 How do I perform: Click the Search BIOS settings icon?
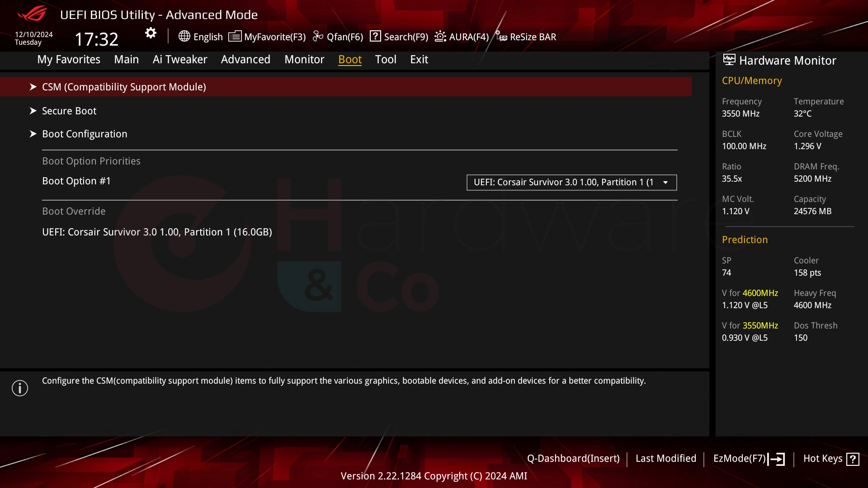coord(374,36)
